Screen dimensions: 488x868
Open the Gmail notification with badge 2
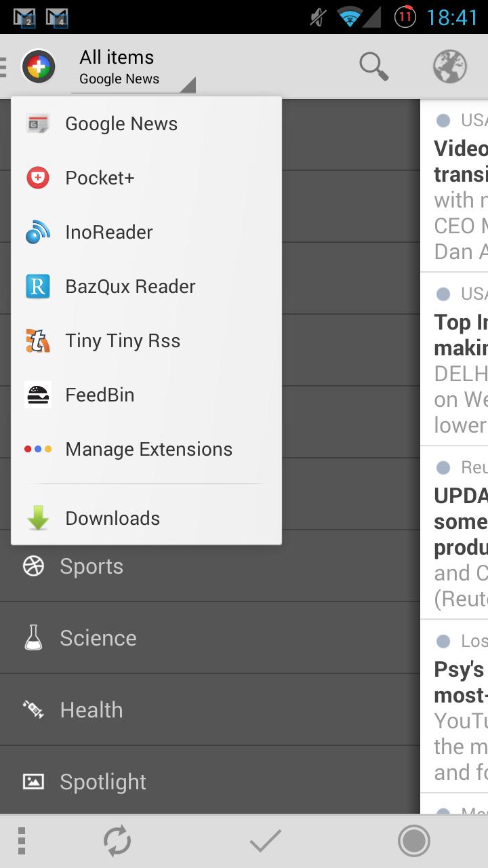tap(25, 18)
